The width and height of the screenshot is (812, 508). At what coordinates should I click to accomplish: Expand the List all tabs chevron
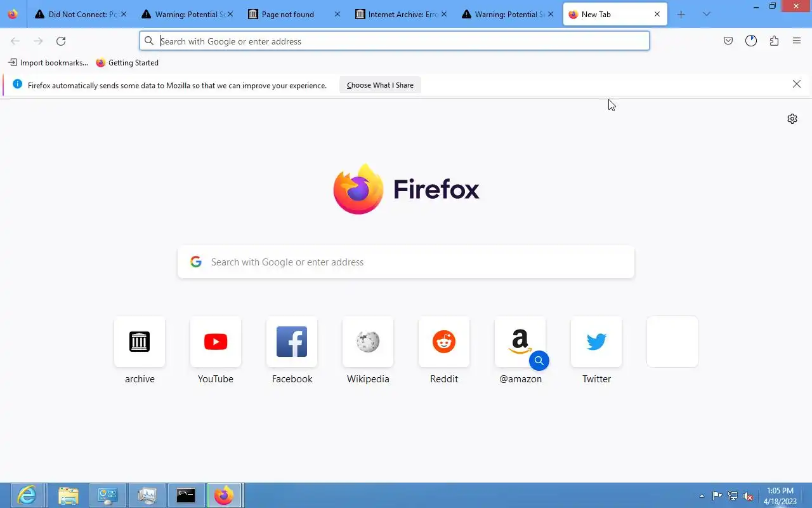(707, 14)
